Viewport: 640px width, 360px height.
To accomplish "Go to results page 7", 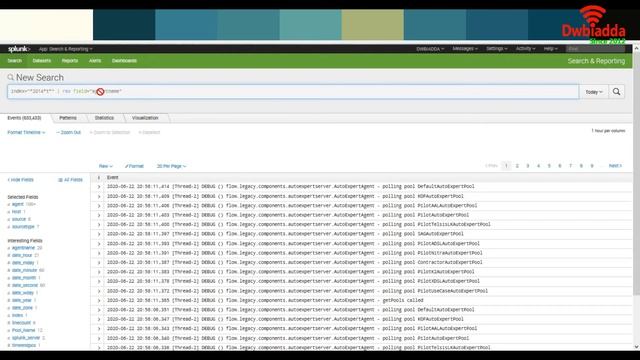I will (570, 166).
